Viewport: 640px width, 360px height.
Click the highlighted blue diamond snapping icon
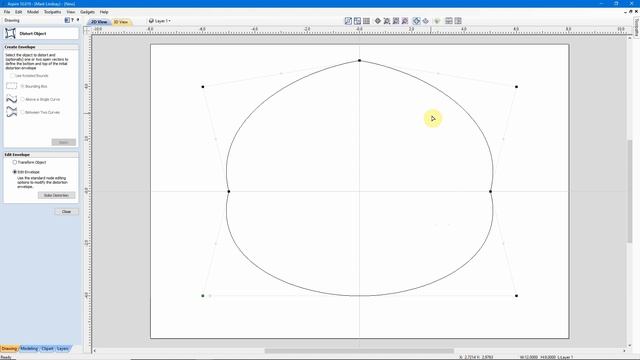coord(416,21)
